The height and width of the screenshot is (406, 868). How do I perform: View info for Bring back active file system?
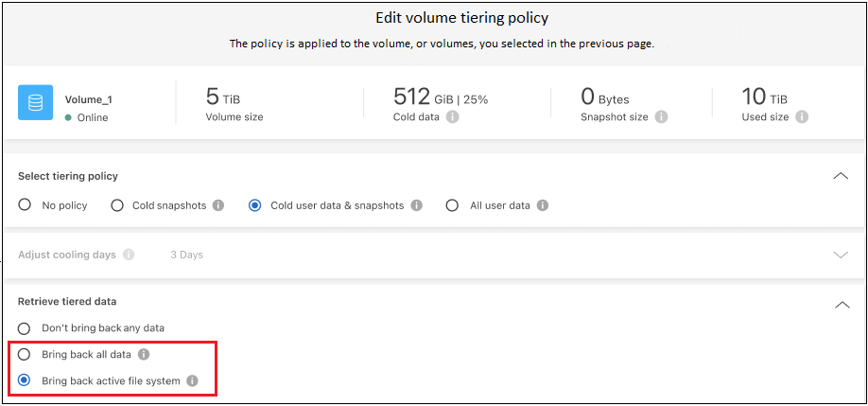point(192,380)
